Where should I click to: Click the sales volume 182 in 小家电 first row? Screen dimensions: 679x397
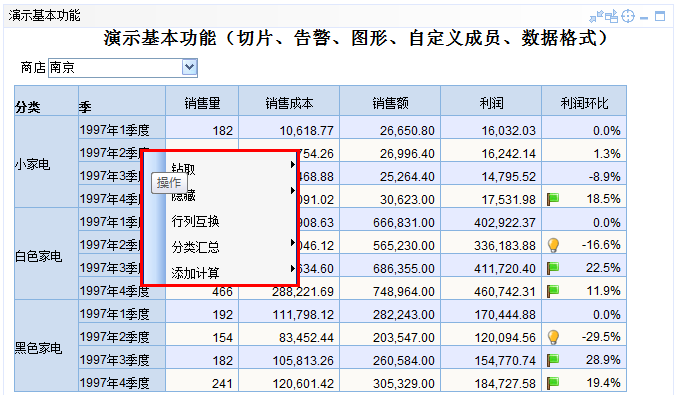[x=223, y=130]
